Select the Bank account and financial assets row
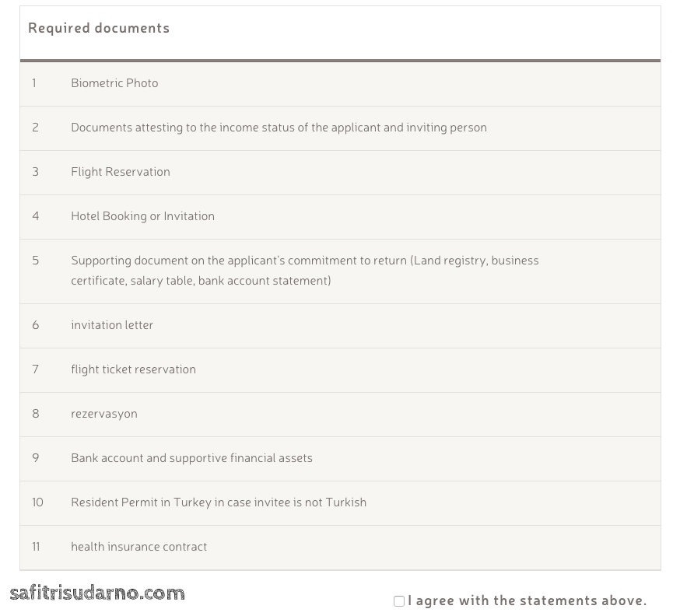 click(x=191, y=458)
